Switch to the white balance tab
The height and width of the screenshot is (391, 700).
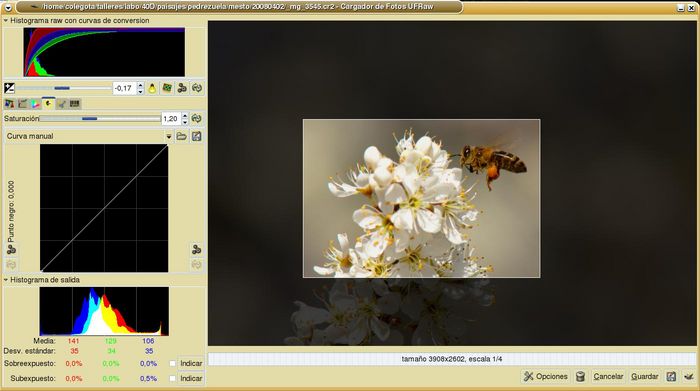[x=9, y=104]
